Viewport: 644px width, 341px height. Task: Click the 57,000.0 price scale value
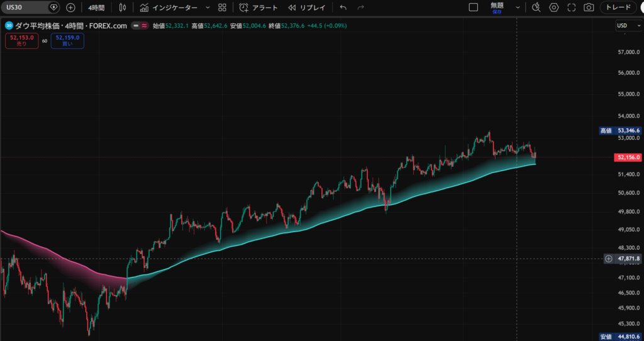click(x=629, y=52)
